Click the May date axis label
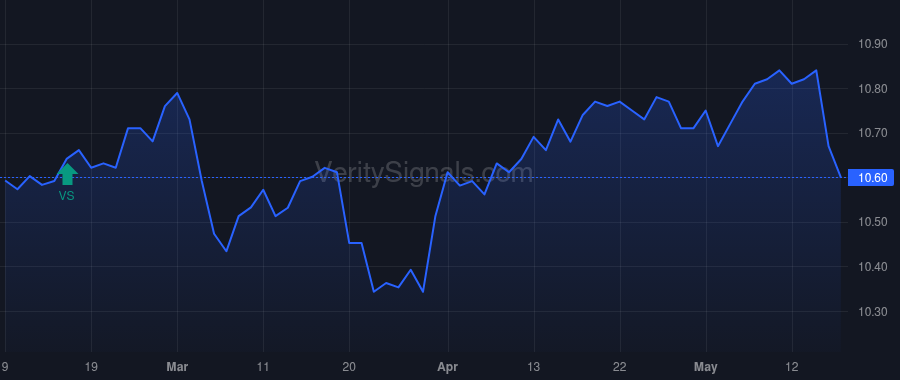This screenshot has width=900, height=380. pyautogui.click(x=705, y=367)
